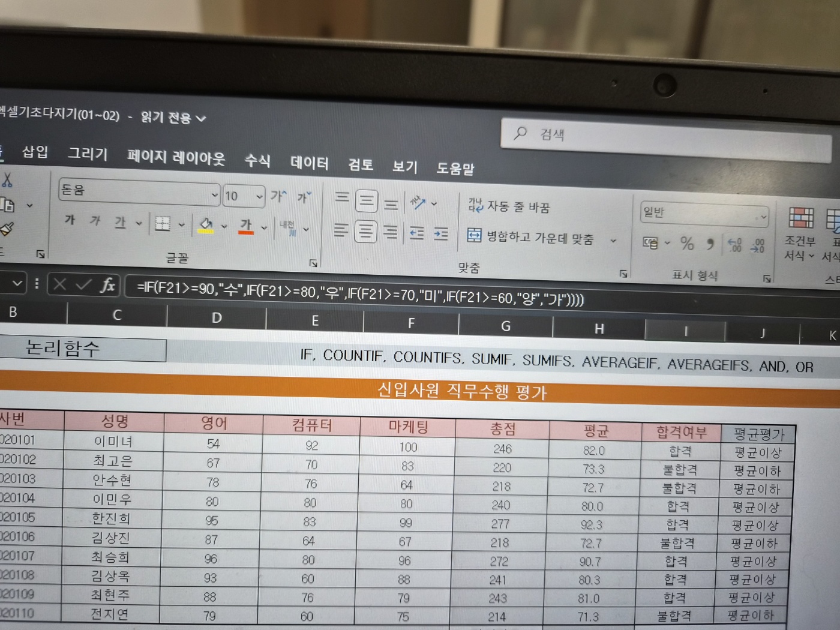The height and width of the screenshot is (630, 840).
Task: Open the 돋움 font name dropdown
Action: pos(214,194)
